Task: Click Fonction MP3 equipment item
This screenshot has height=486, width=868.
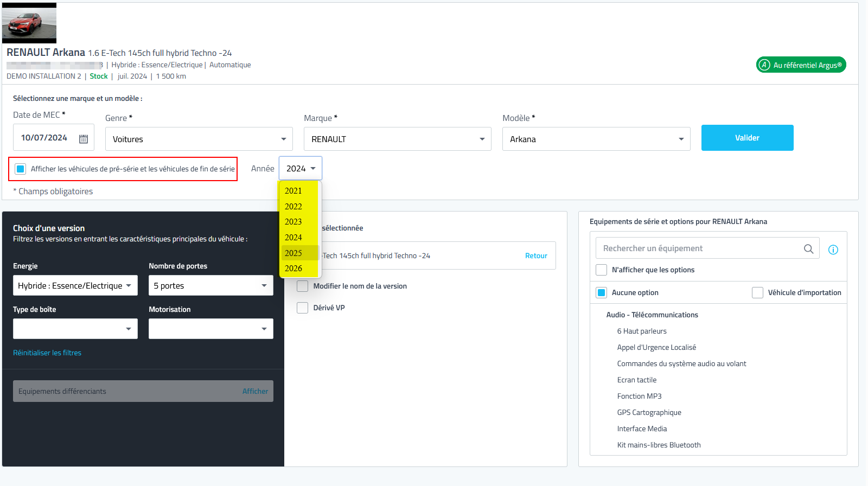Action: pyautogui.click(x=639, y=396)
